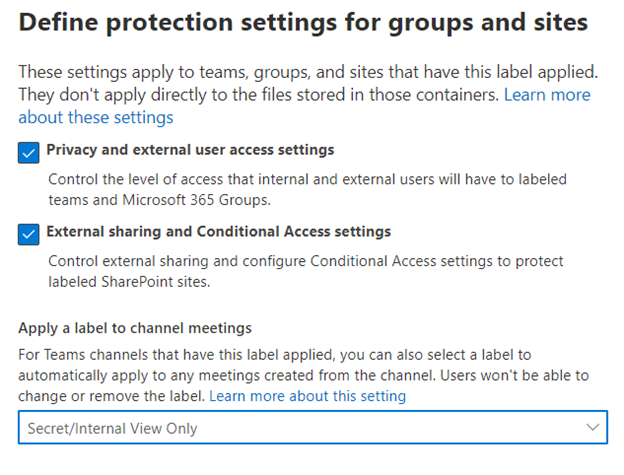Expand the channel meetings label chevron arrow
The image size is (624, 475).
pos(593,428)
